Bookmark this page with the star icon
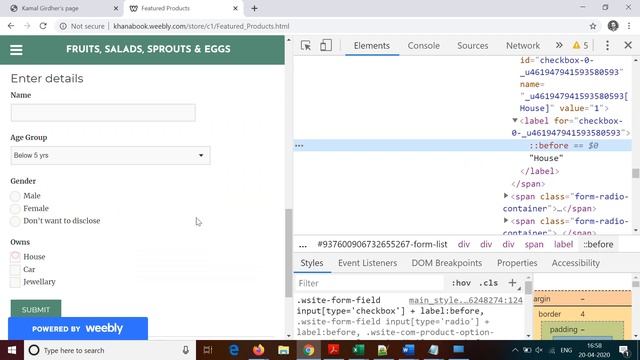This screenshot has width=640, height=360. click(593, 26)
